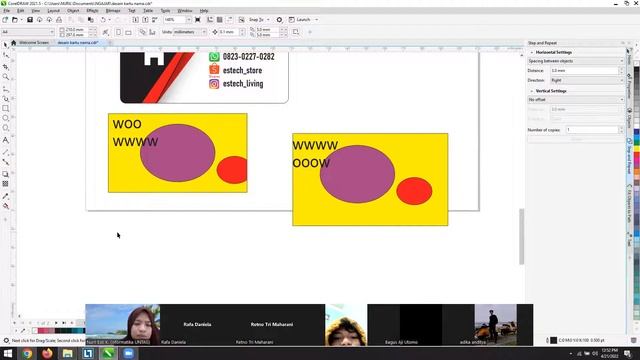Select the Freehand curve tool
The width and height of the screenshot is (640, 360).
(5, 88)
